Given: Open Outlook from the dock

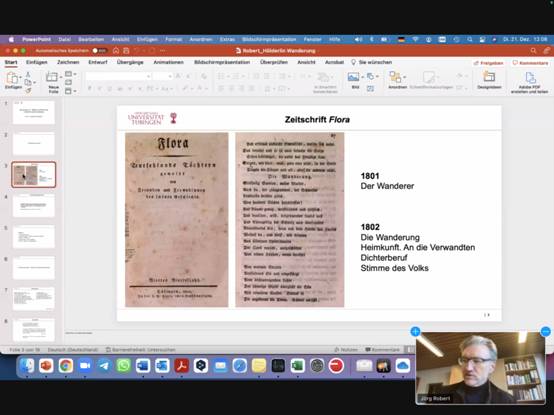Looking at the screenshot, I should (162, 366).
